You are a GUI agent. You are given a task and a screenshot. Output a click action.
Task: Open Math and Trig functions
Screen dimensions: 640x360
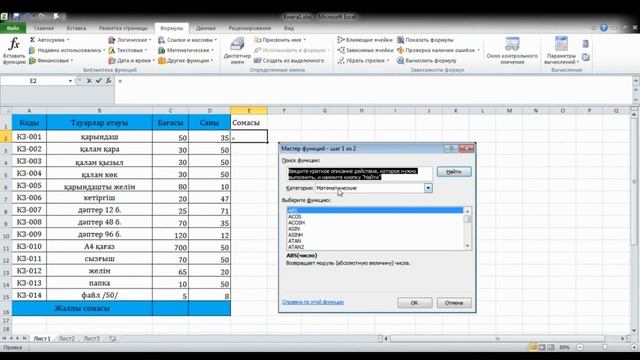(186, 50)
